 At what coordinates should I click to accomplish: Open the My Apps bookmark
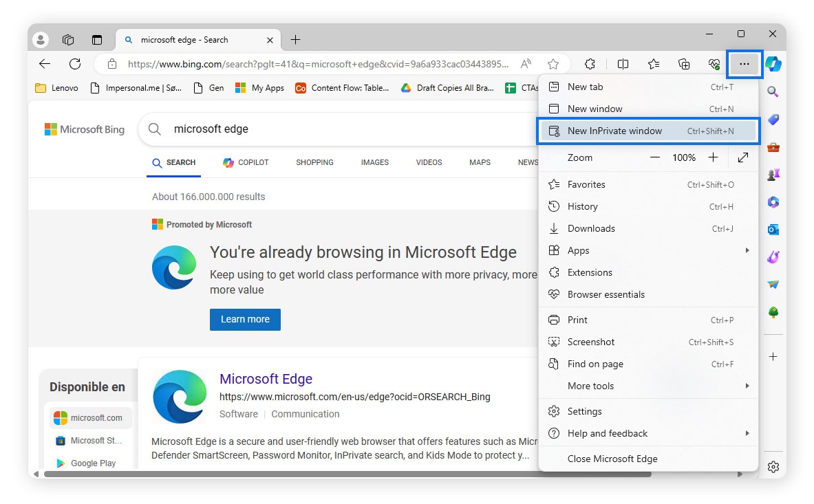coord(259,87)
